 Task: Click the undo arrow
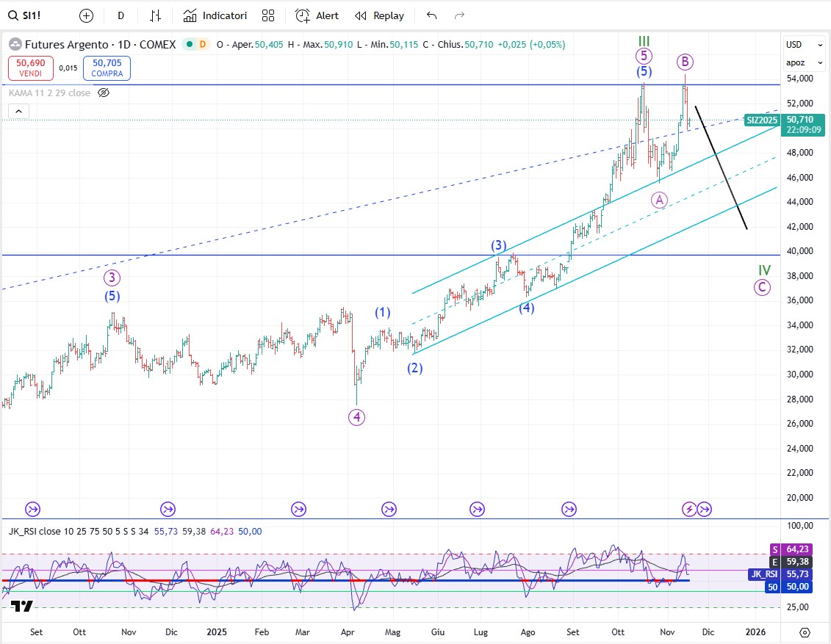click(x=431, y=15)
